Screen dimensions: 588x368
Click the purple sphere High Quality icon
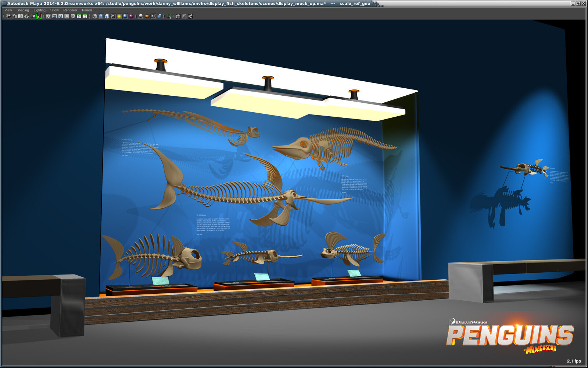pos(131,16)
